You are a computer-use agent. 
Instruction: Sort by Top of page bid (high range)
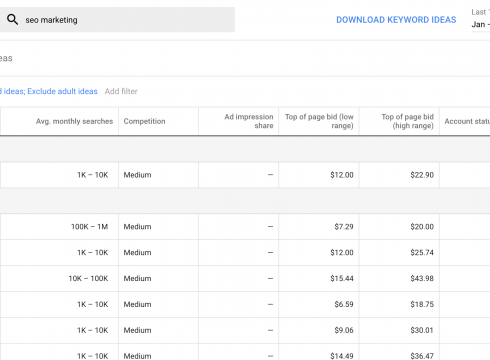407,121
